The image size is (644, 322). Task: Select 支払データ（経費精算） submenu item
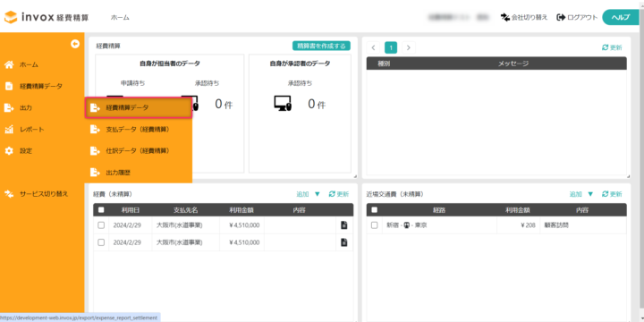coord(139,130)
